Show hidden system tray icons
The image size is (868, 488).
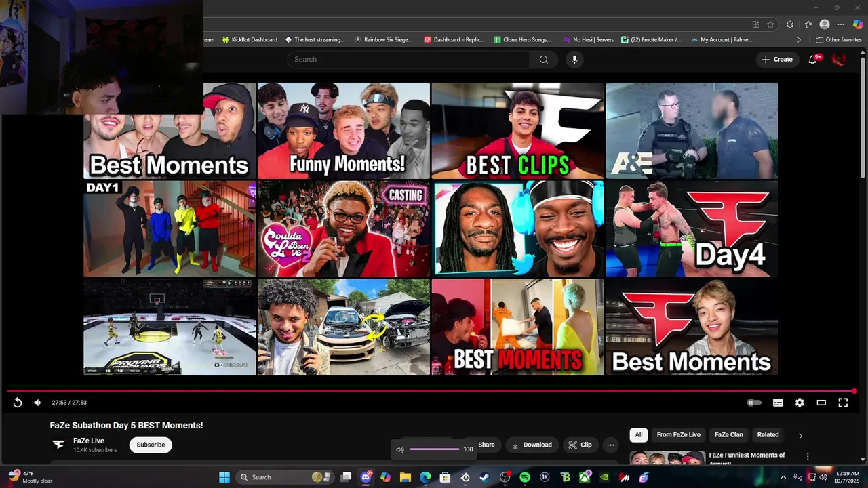coord(783,477)
